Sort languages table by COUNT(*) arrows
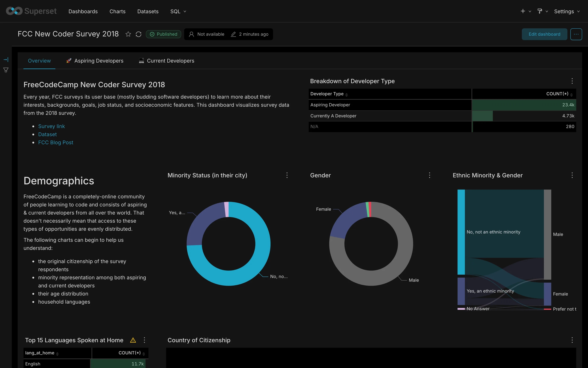Image resolution: width=588 pixels, height=368 pixels. pos(144,354)
